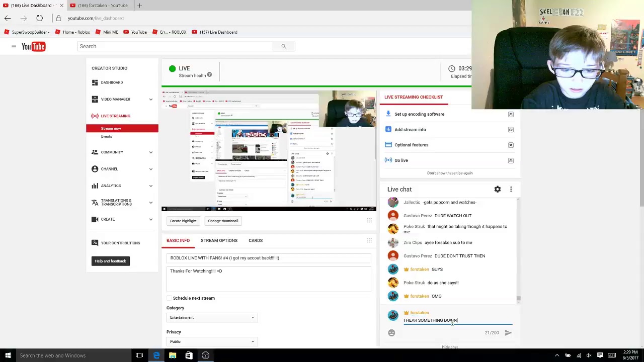This screenshot has width=644, height=362.
Task: Open File Explorer from the taskbar
Action: click(173, 355)
